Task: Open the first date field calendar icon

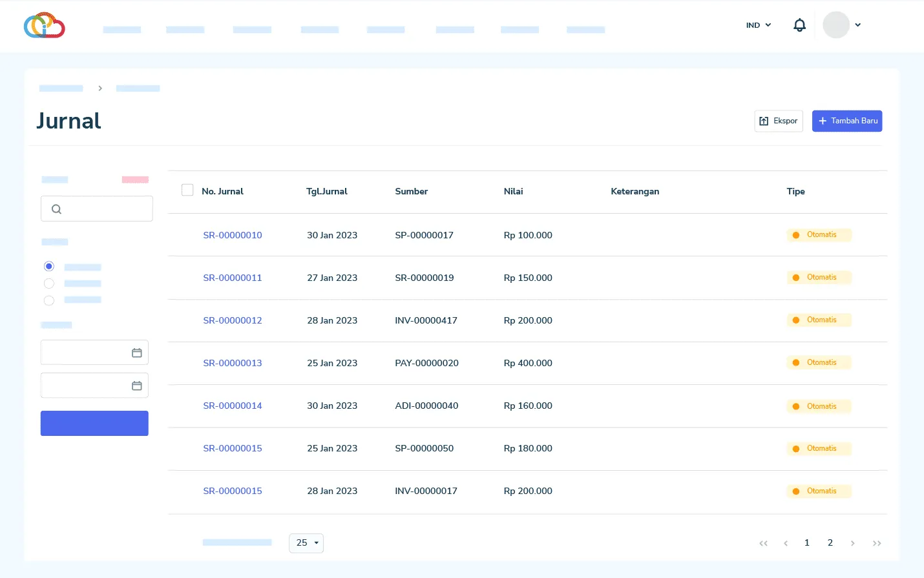Action: tap(137, 353)
